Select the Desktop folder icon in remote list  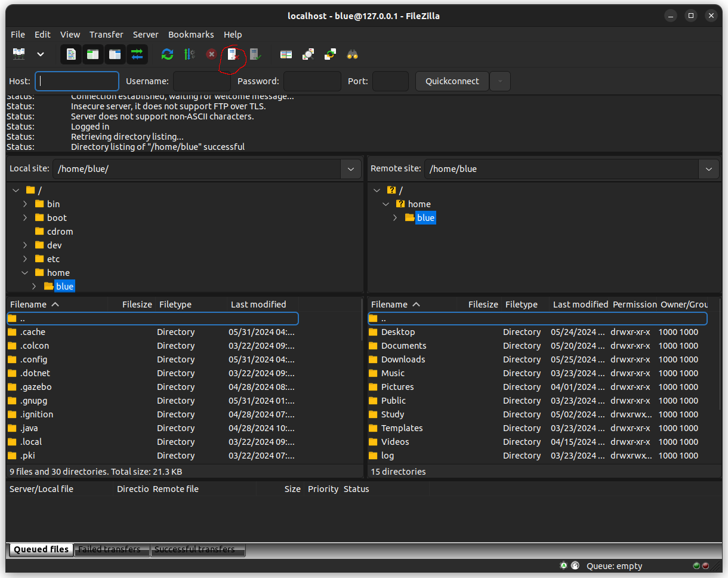point(374,332)
